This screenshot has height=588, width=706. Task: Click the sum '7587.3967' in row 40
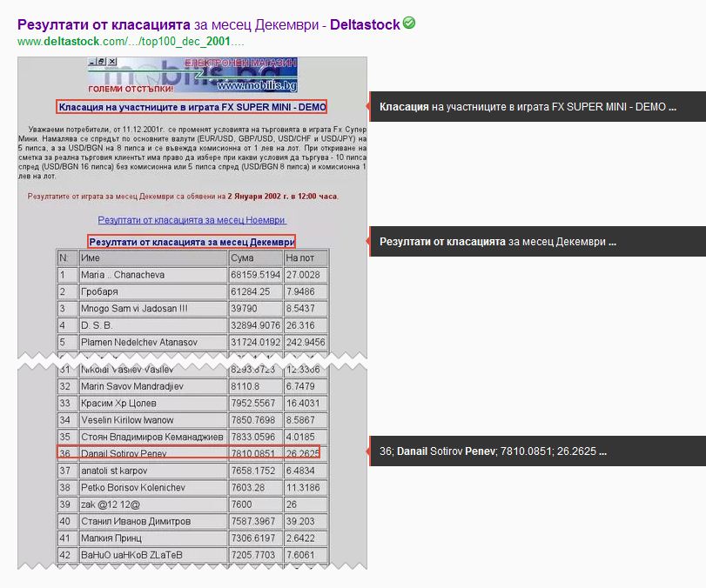coord(253,521)
